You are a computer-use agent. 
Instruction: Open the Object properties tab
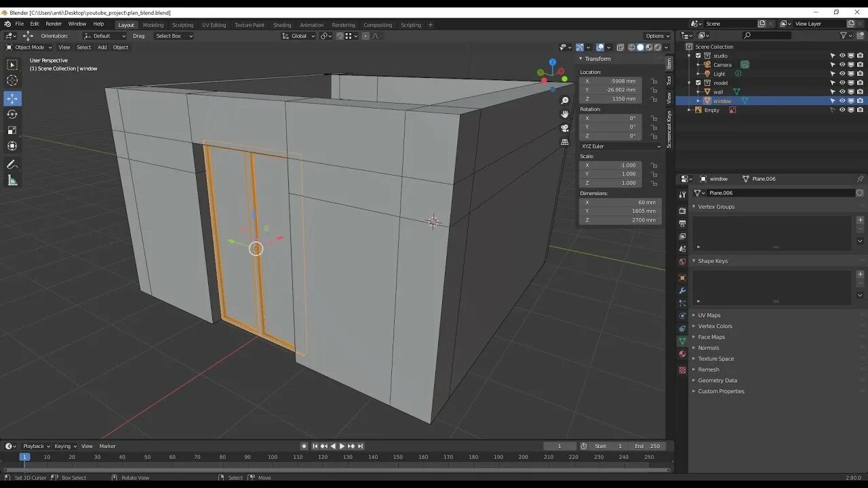682,277
